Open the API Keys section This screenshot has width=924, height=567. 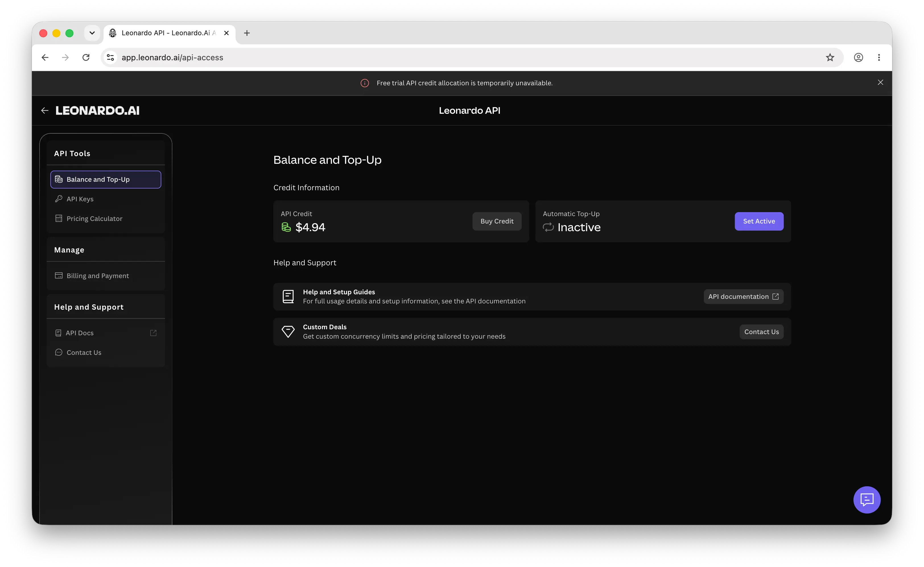[x=106, y=199]
